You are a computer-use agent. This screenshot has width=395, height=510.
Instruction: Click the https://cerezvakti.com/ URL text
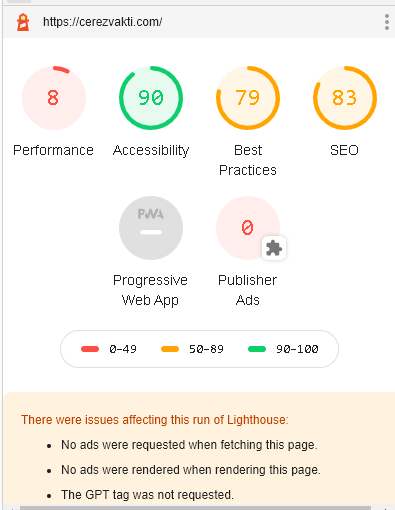pos(103,22)
